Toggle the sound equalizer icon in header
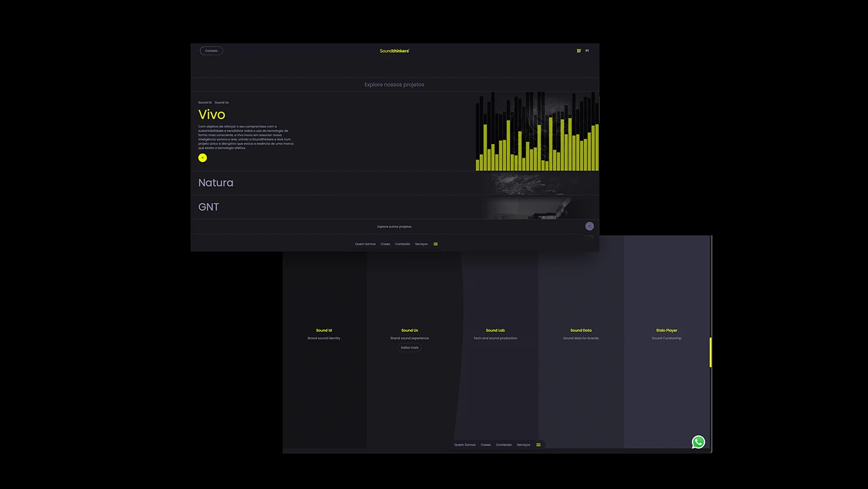This screenshot has height=489, width=868. (578, 51)
